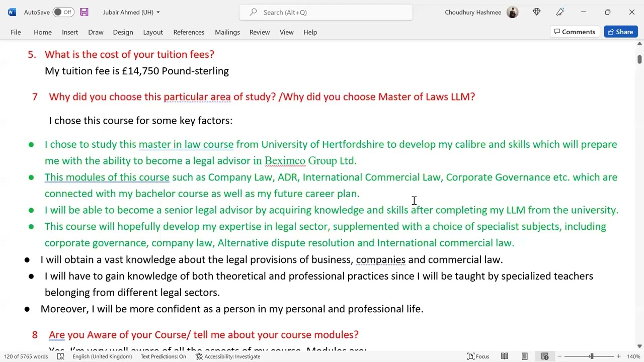Image resolution: width=644 pixels, height=362 pixels.
Task: Switch to the Home tab
Action: 43,32
